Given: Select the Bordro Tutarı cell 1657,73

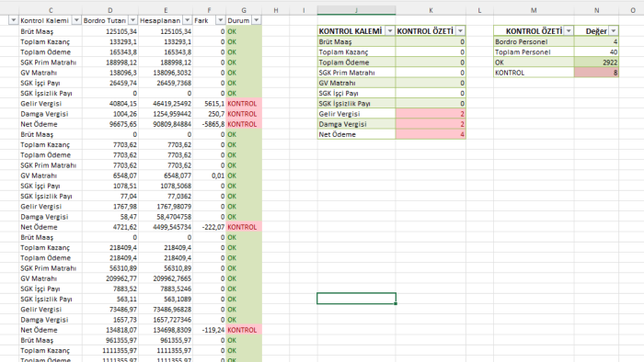Looking at the screenshot, I should pyautogui.click(x=110, y=320).
